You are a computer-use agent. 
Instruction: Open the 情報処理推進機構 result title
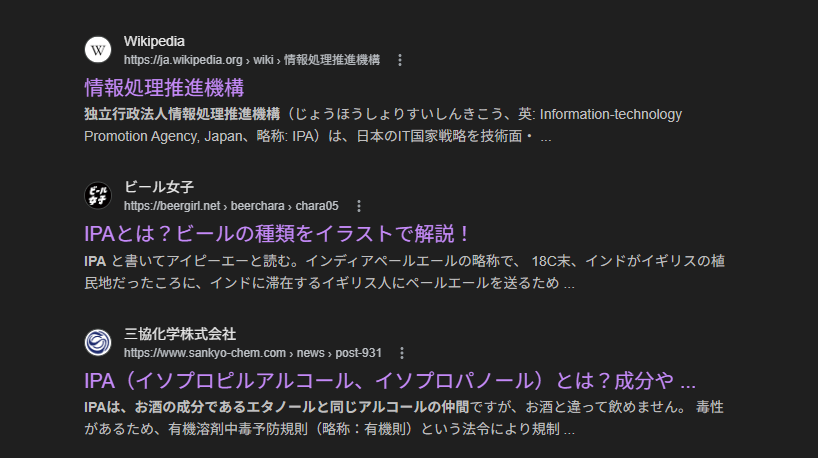point(164,88)
